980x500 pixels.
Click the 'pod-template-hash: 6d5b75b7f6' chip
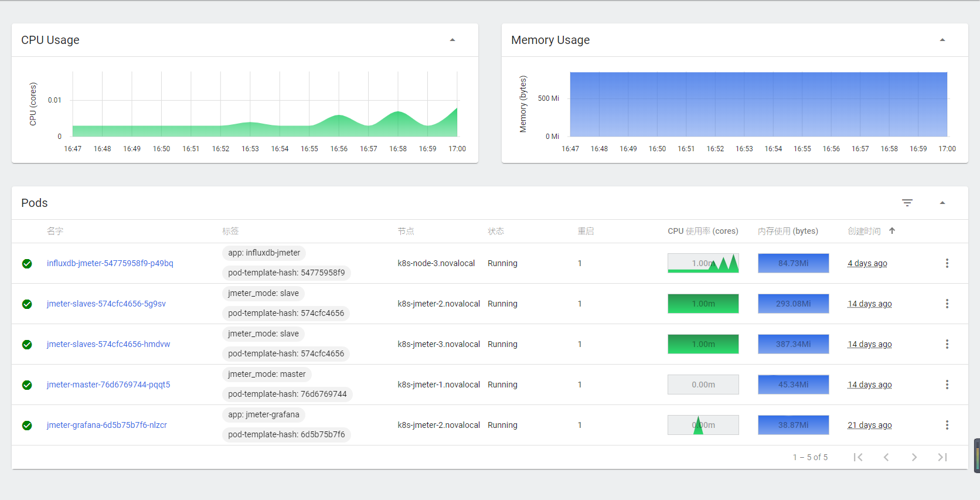click(287, 434)
